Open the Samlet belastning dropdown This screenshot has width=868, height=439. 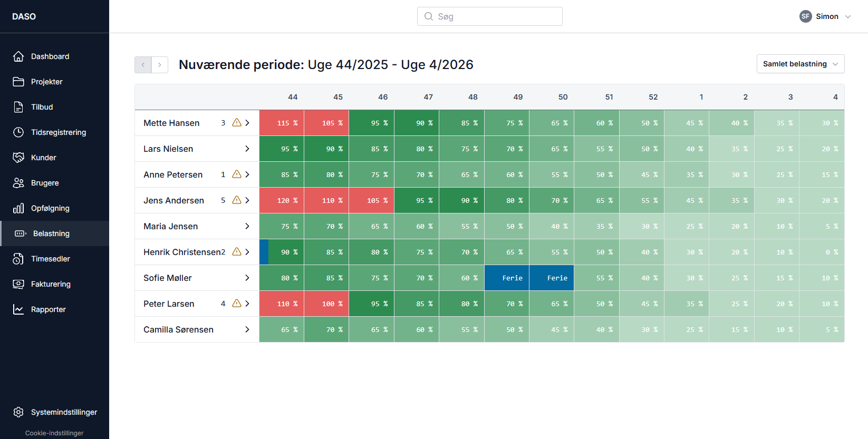click(x=800, y=64)
